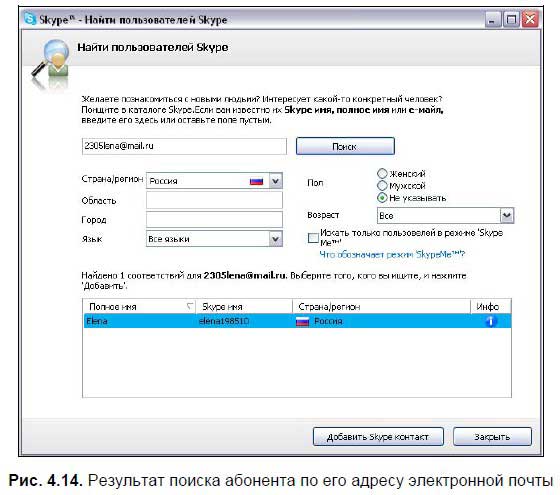
Task: Minimize the Skype search window
Action: point(492,19)
